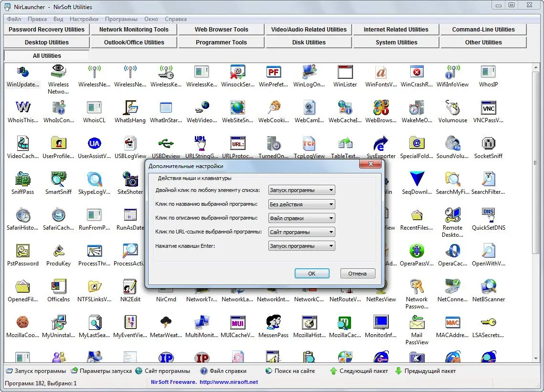Open description click action dropdown
Viewport: 544px width, 392px height.
301,218
